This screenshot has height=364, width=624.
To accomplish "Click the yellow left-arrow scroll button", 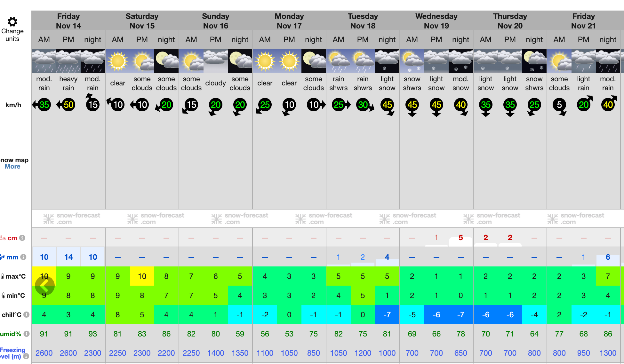I will pyautogui.click(x=45, y=286).
